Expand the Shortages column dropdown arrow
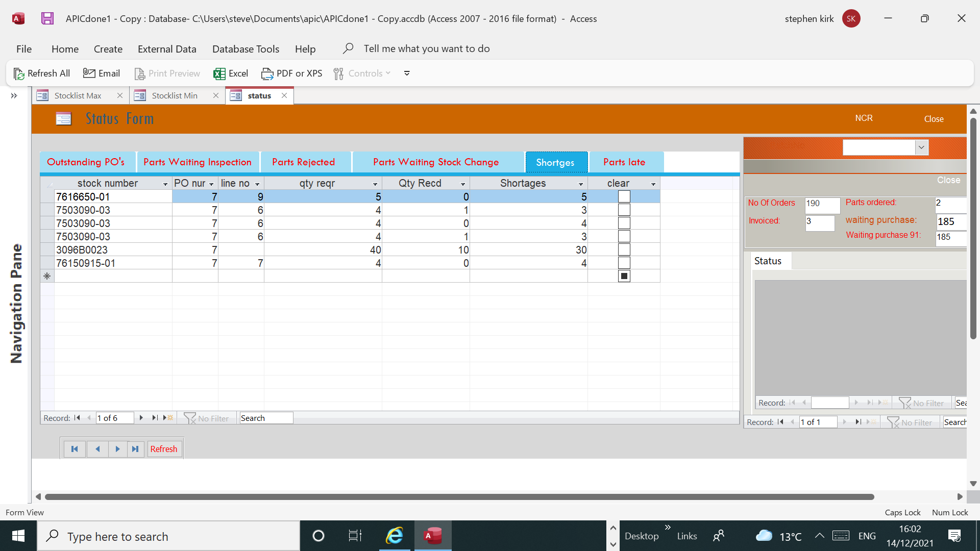 click(581, 184)
